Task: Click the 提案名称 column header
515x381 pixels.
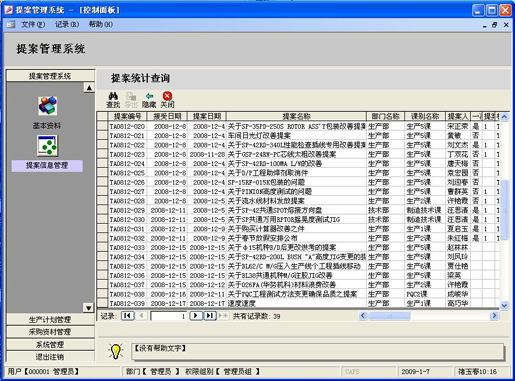Action: coord(296,116)
